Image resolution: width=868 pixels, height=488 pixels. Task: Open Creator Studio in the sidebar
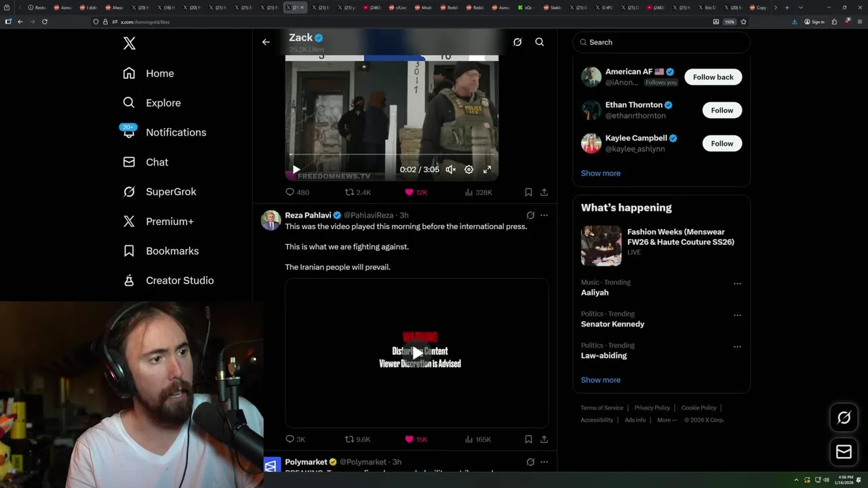168,280
